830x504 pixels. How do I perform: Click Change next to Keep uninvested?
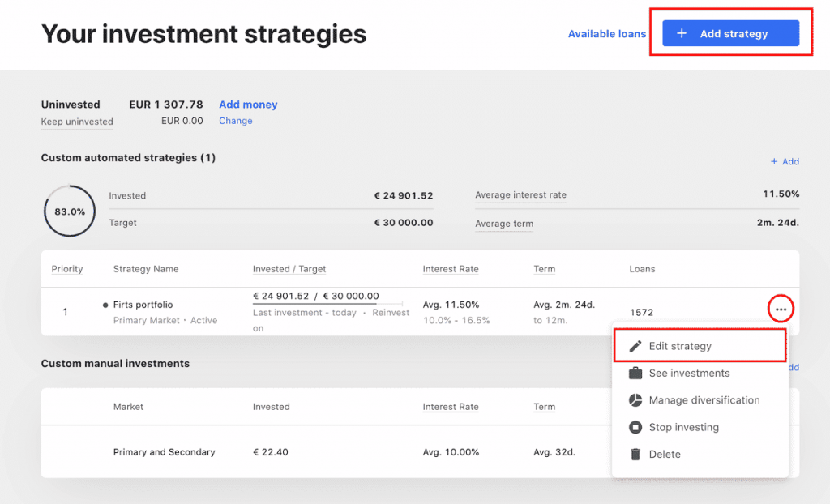click(236, 121)
